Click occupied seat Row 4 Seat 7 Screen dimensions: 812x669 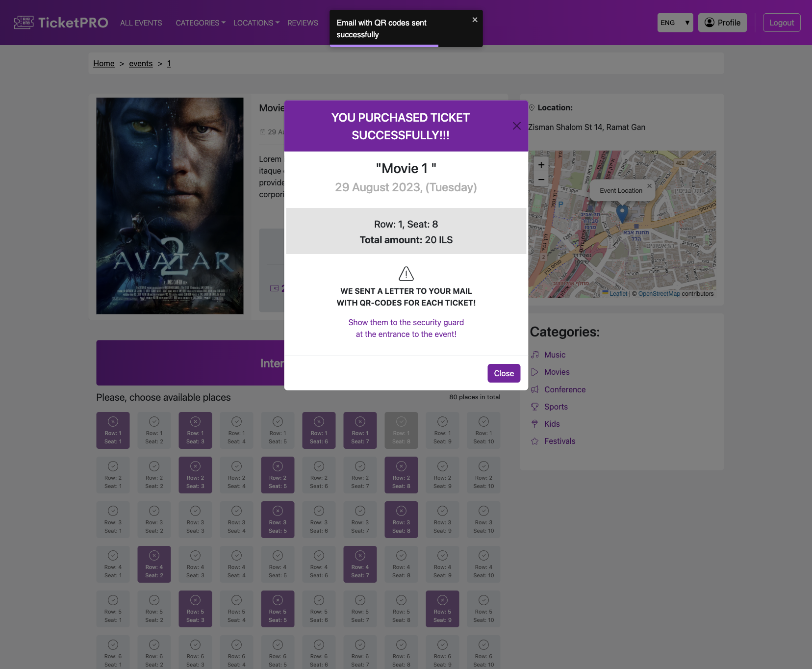pos(360,564)
